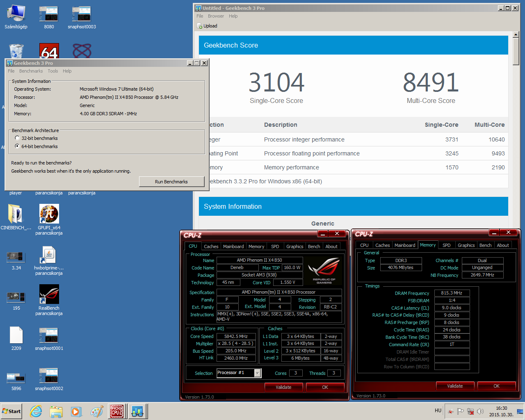Switch to Caches tab in left CPU-Z
The height and width of the screenshot is (420, 525).
211,247
